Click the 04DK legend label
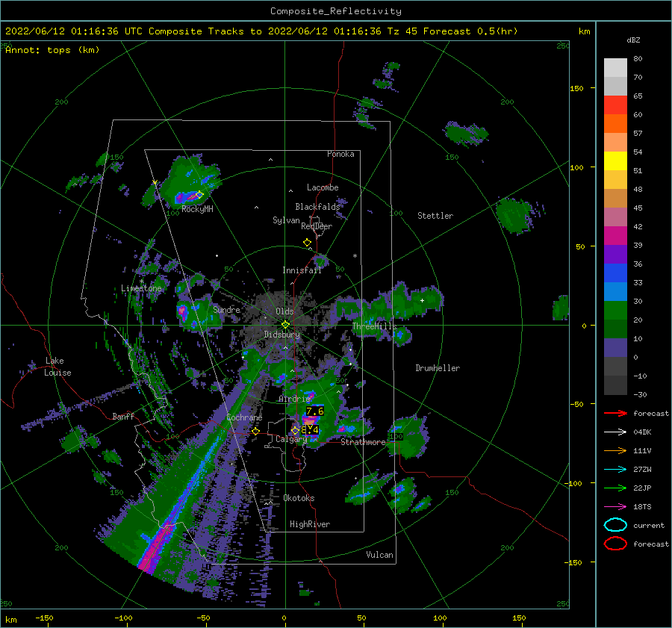The image size is (672, 628). 642,432
